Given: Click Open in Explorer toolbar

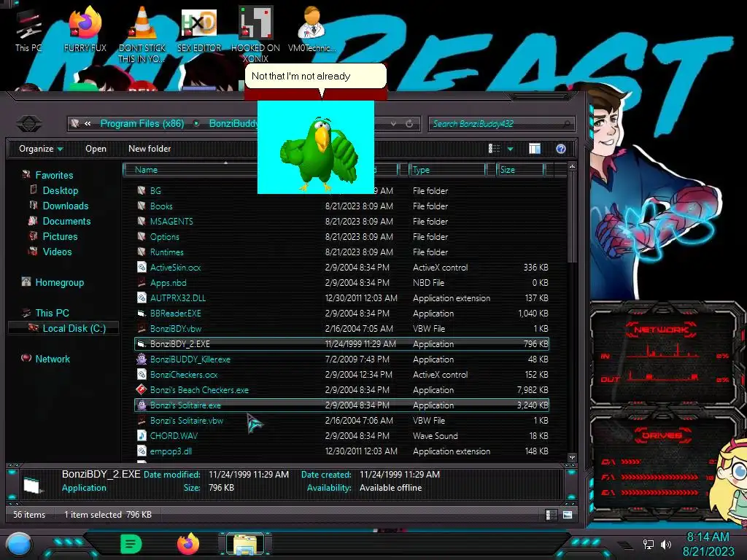Looking at the screenshot, I should 96,149.
